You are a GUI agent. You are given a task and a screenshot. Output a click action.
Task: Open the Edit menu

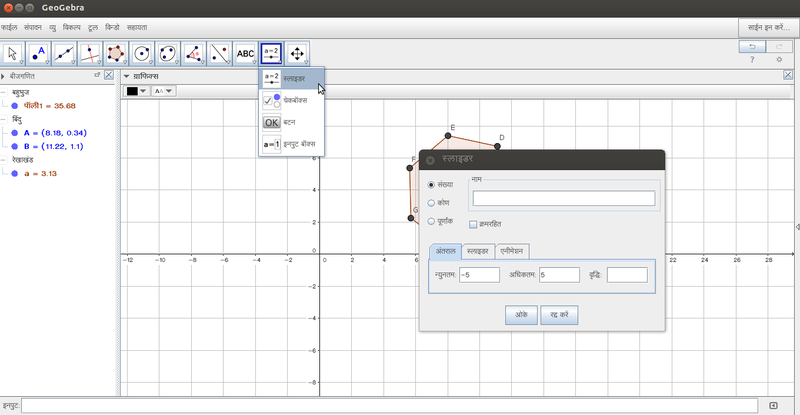click(33, 28)
